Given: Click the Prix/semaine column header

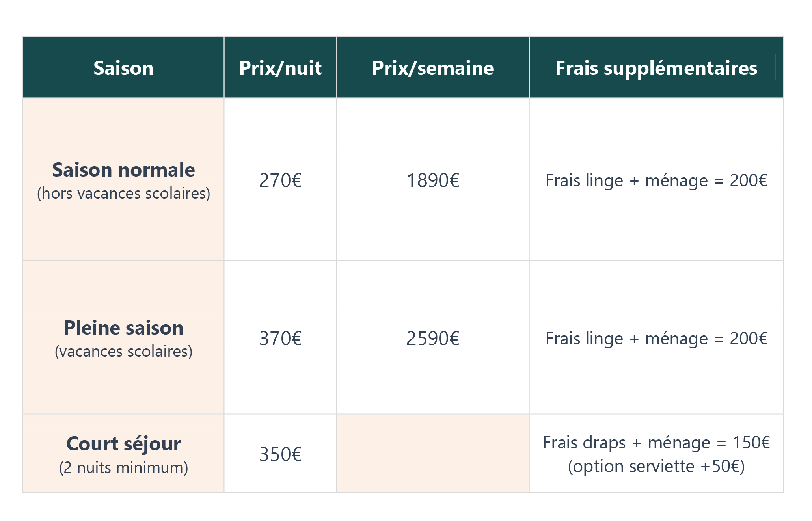Looking at the screenshot, I should click(x=433, y=68).
